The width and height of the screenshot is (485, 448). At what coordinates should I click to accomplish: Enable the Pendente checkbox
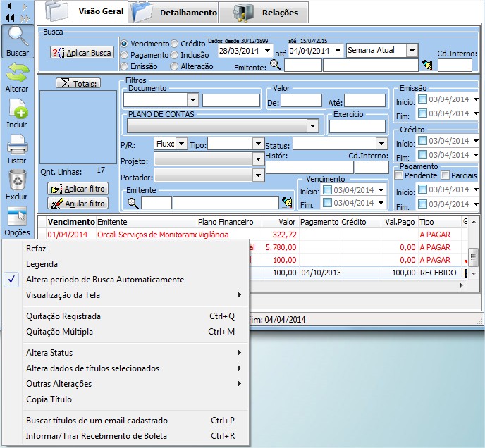tap(399, 175)
